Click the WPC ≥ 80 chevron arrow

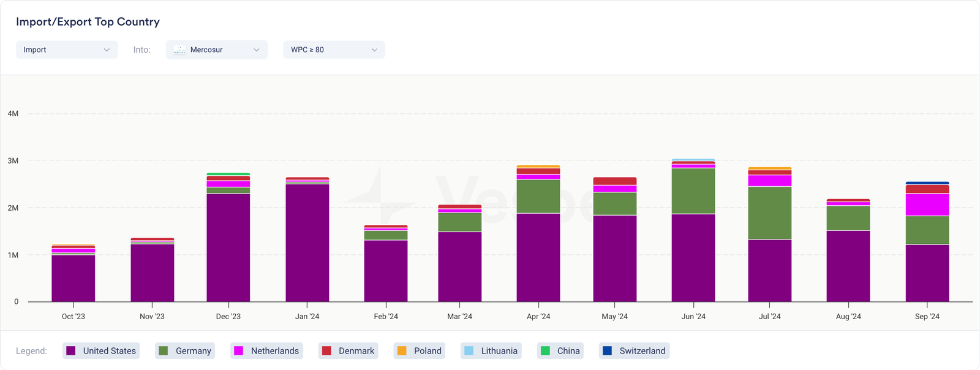[374, 50]
